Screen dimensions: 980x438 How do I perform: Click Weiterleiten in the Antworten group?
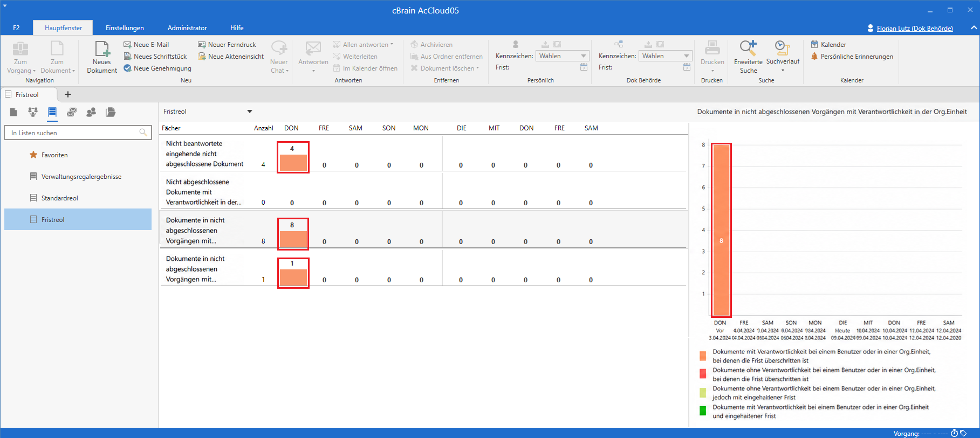tap(355, 57)
